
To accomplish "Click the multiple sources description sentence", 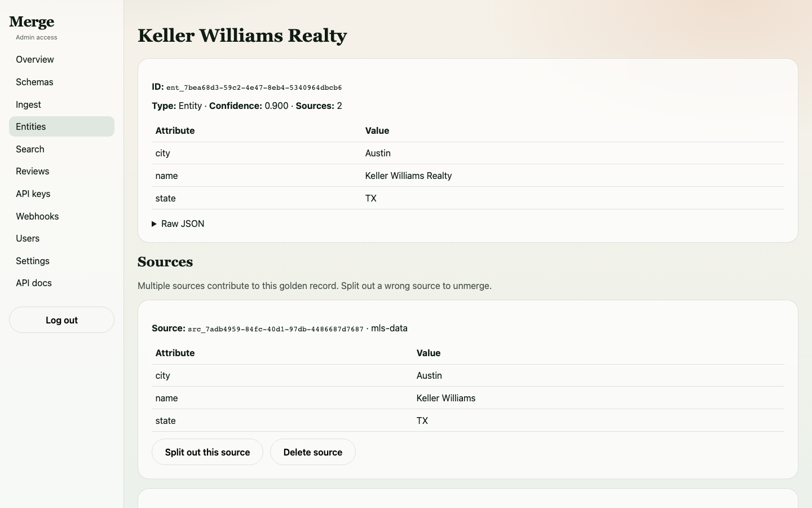I will point(315,286).
